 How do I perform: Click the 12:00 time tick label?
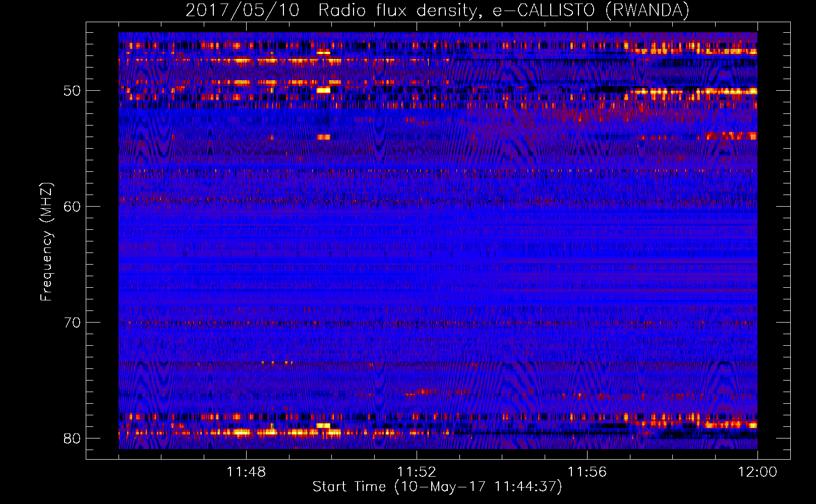(757, 472)
